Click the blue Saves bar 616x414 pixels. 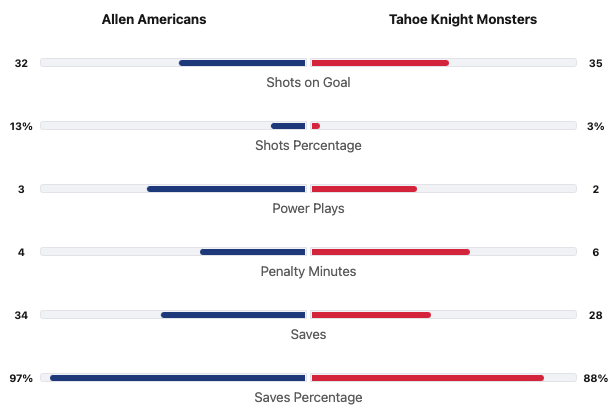(x=233, y=315)
